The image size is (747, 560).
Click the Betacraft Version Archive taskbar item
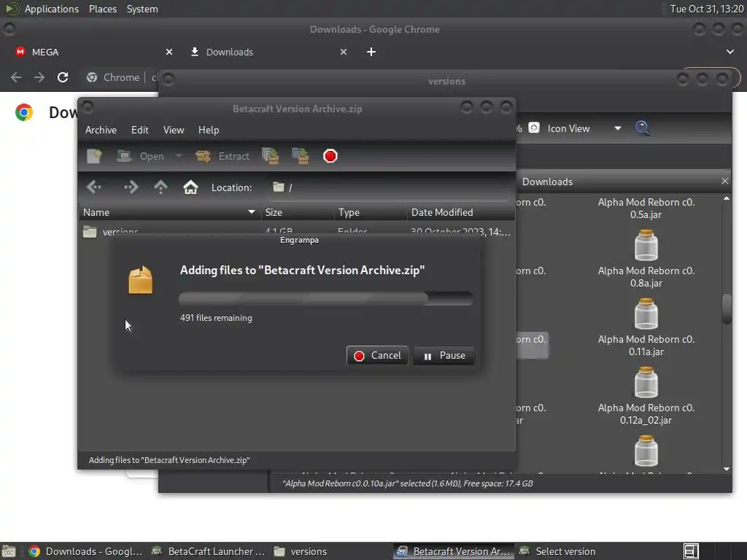tap(454, 551)
